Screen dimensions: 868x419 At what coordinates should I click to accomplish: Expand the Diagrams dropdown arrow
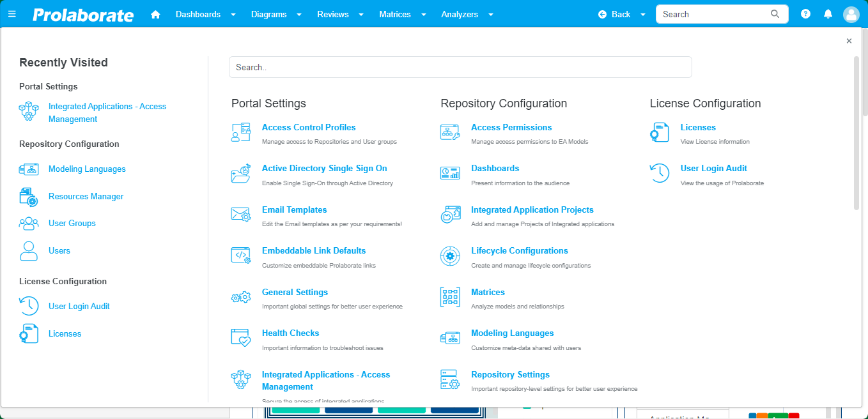pyautogui.click(x=298, y=15)
